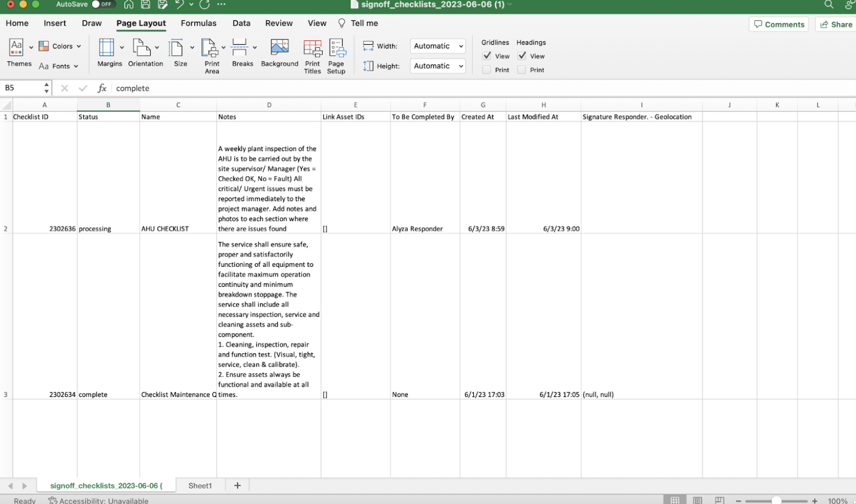Open the Formulas ribbon tab
856x504 pixels.
(199, 23)
